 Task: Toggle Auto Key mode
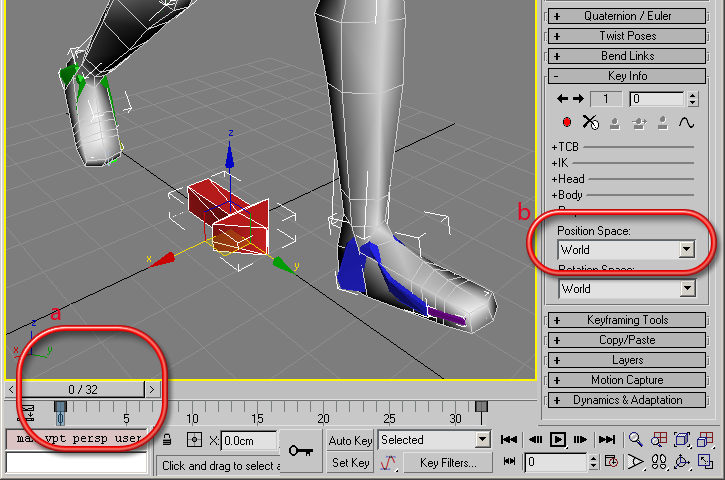click(350, 441)
